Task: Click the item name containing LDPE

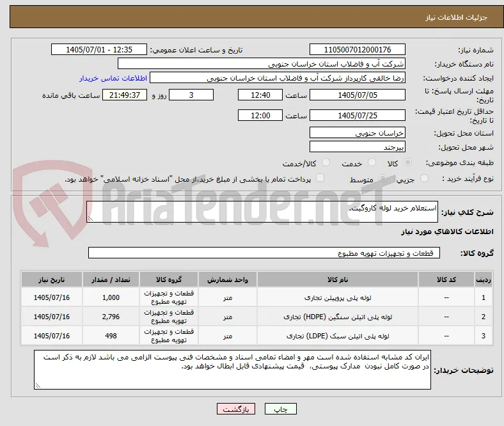Action: click(x=338, y=336)
